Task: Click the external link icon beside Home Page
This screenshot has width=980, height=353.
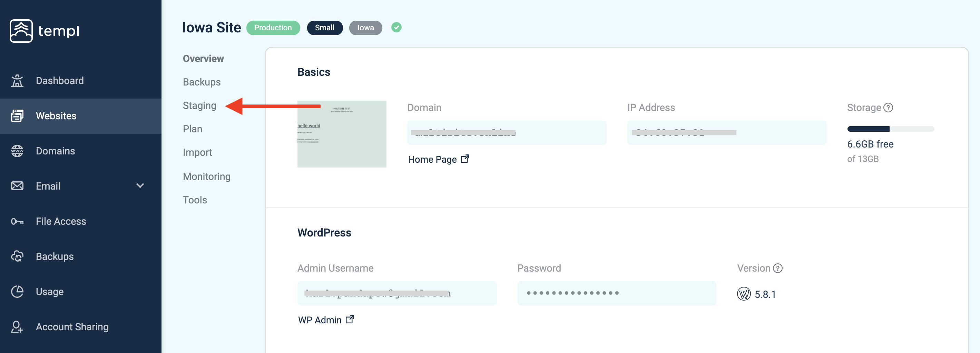Action: pos(465,159)
